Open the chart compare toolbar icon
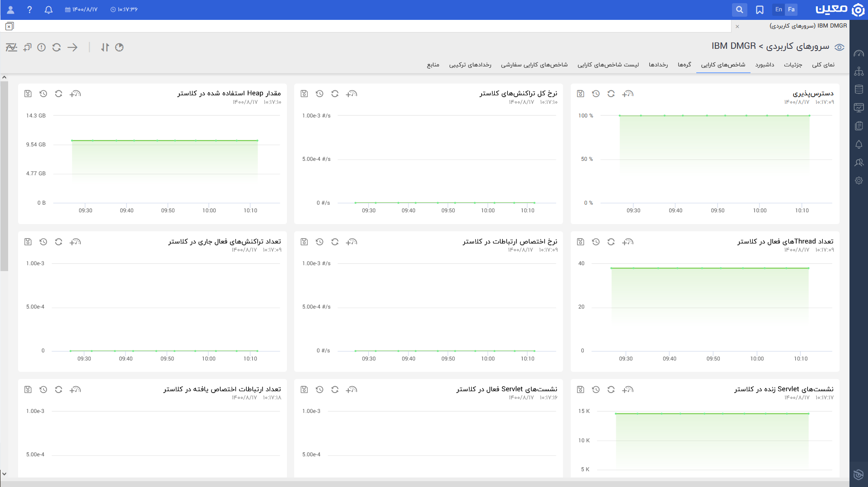This screenshot has height=487, width=868. point(11,47)
